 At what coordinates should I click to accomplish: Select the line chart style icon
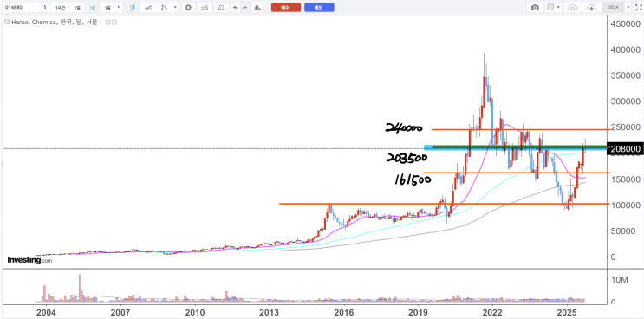click(149, 8)
